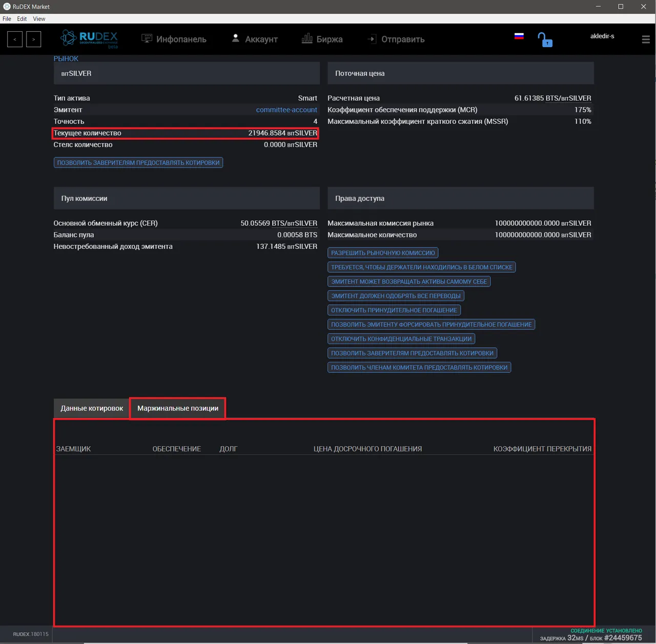Click the MCR value 175%
Image resolution: width=656 pixels, height=644 pixels.
[583, 110]
